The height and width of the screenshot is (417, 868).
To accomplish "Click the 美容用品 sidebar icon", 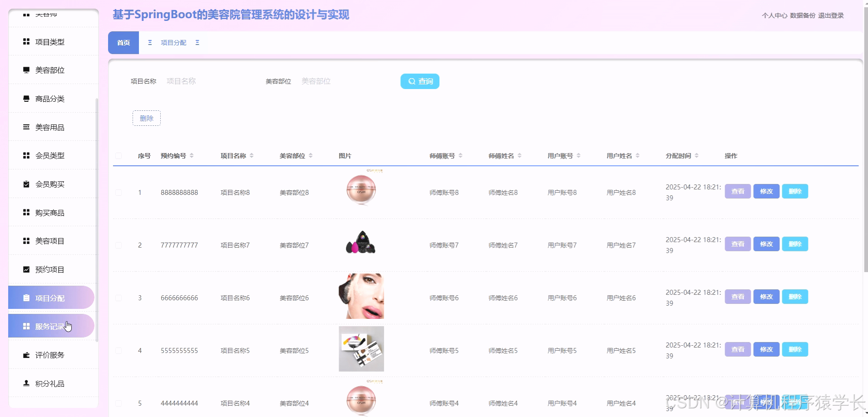I will coord(26,127).
